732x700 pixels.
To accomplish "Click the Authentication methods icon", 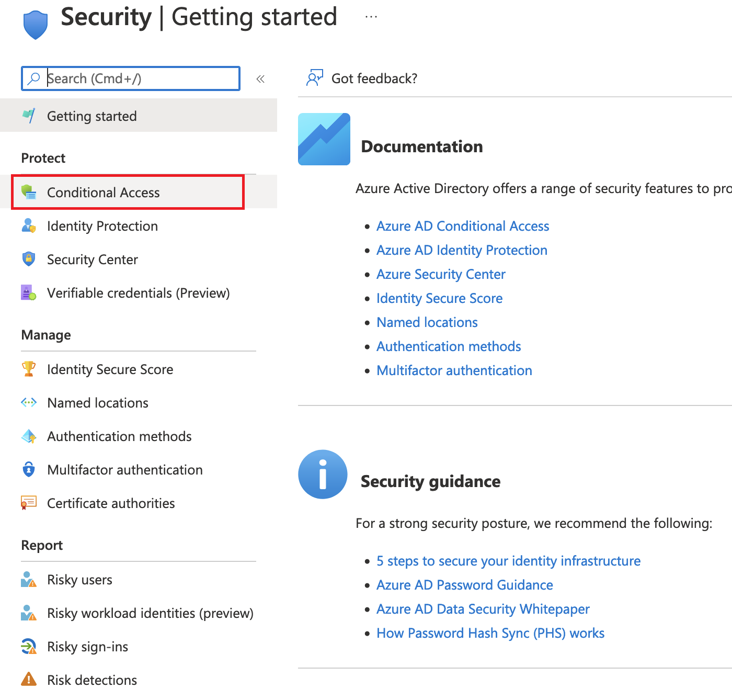I will pos(29,436).
